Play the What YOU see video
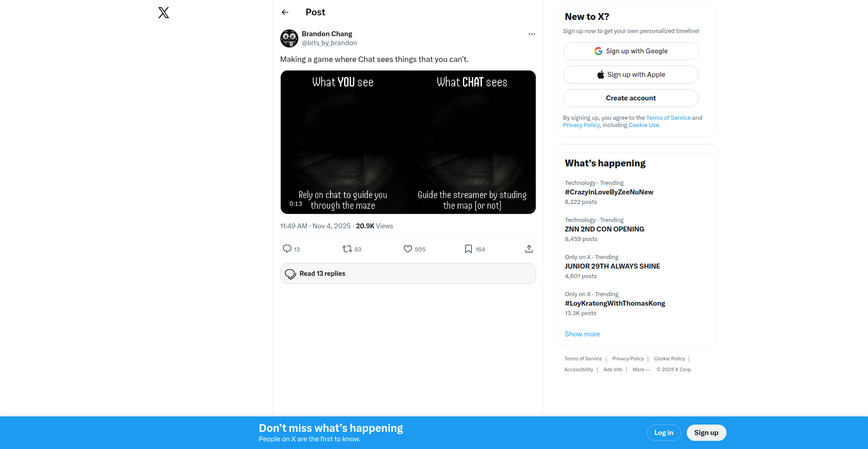The height and width of the screenshot is (449, 868). coord(408,142)
